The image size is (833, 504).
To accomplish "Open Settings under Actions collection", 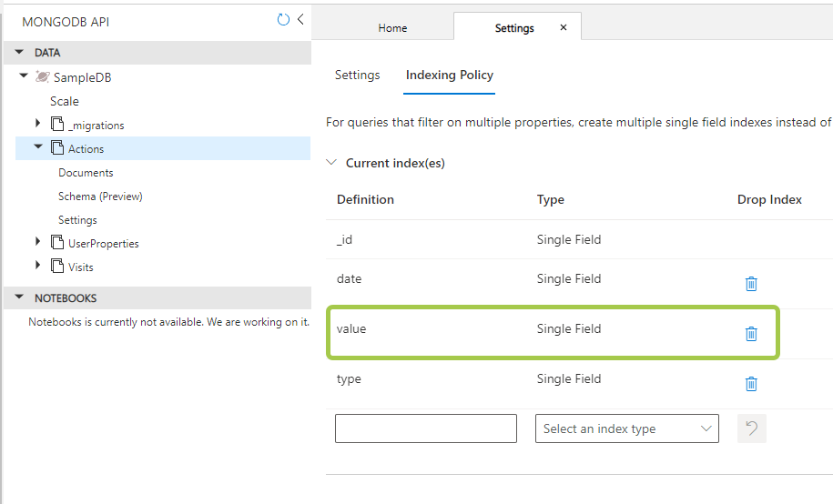I will tap(77, 220).
